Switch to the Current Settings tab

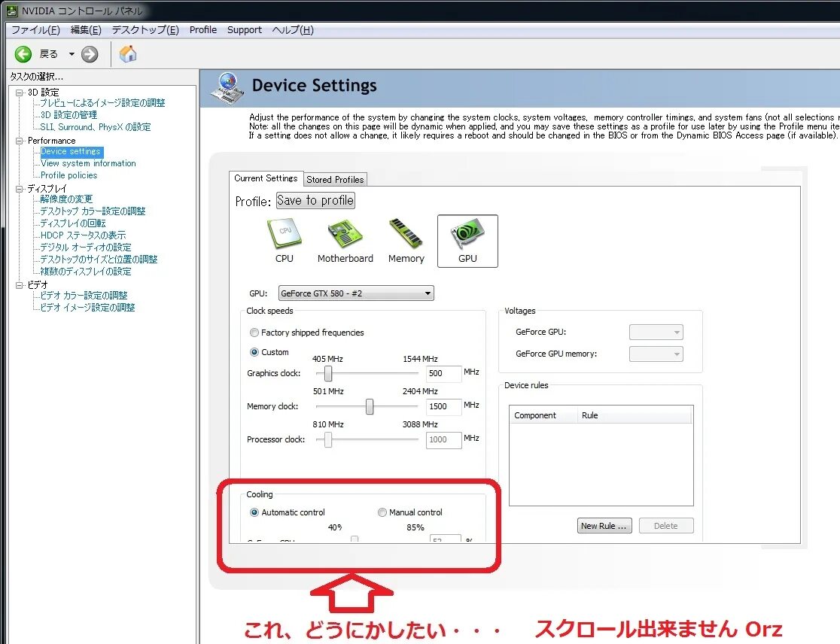[x=266, y=178]
